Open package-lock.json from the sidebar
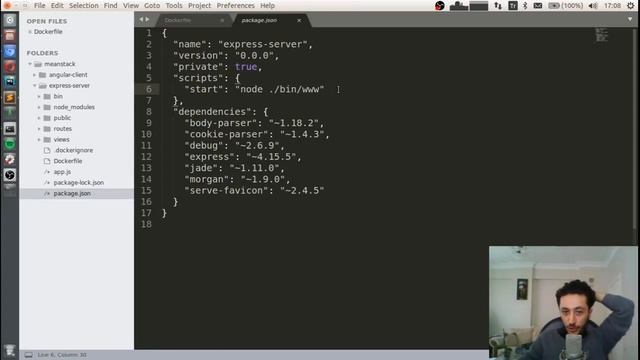The height and width of the screenshot is (360, 640). tap(79, 182)
